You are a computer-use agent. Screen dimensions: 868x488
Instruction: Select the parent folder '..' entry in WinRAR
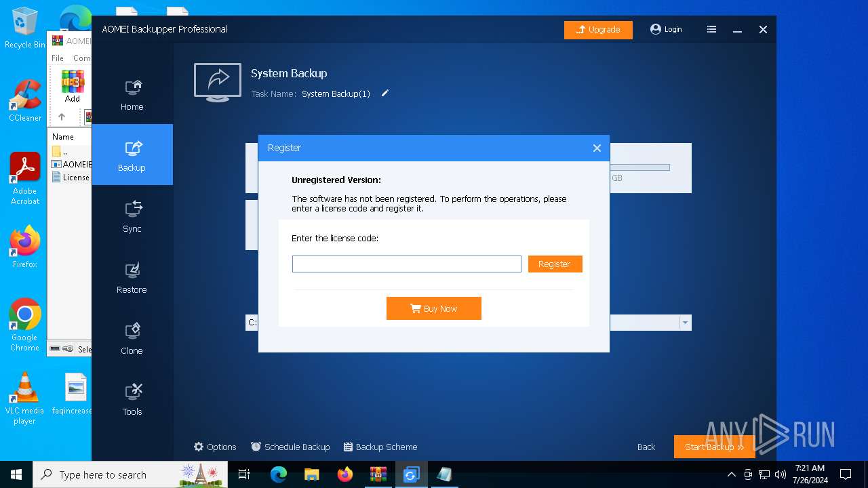[60, 151]
